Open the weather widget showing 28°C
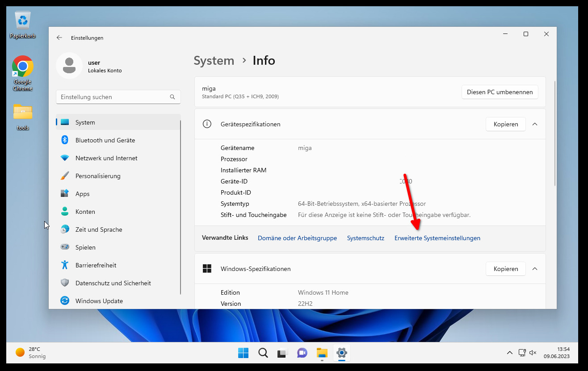The width and height of the screenshot is (588, 371). 31,353
